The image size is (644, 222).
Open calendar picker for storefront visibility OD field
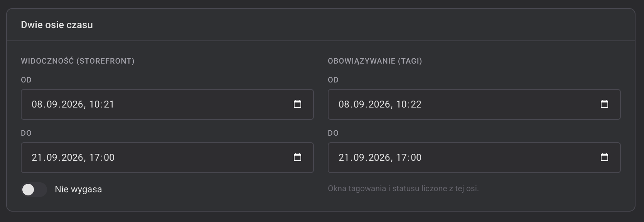pyautogui.click(x=297, y=104)
